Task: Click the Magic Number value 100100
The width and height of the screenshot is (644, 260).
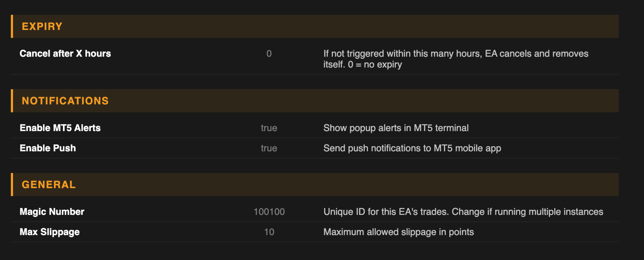Action: (x=269, y=212)
